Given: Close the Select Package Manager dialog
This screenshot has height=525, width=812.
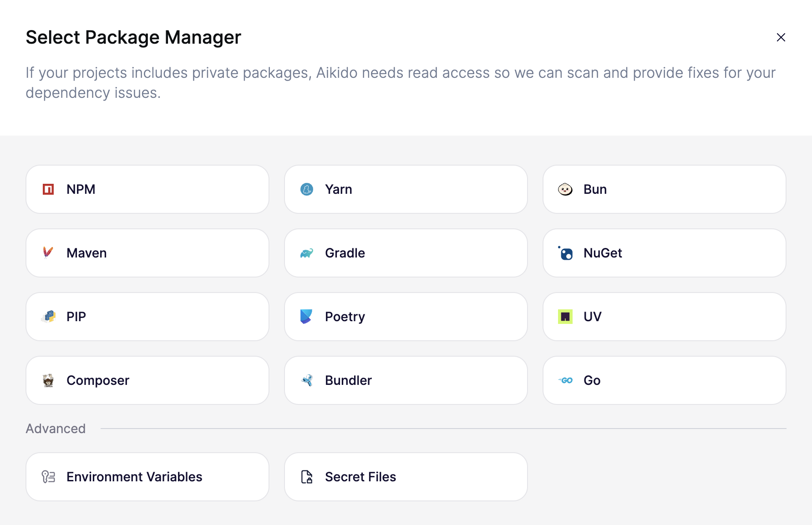Looking at the screenshot, I should point(781,37).
